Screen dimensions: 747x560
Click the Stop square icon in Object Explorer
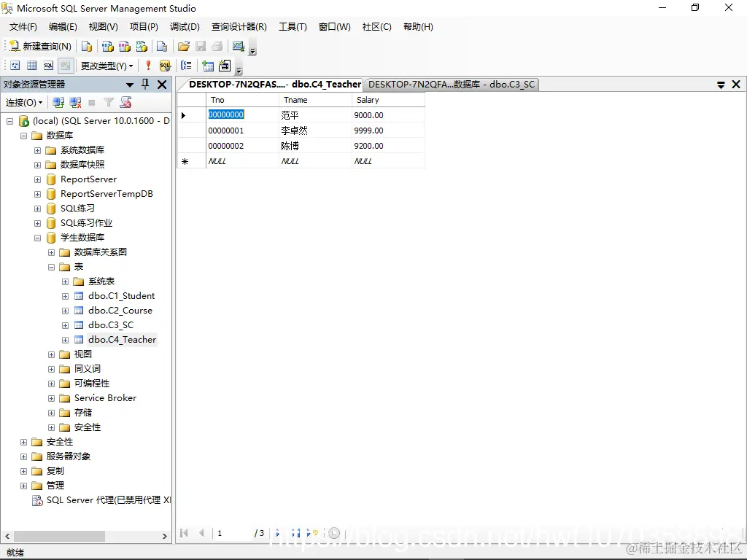92,102
